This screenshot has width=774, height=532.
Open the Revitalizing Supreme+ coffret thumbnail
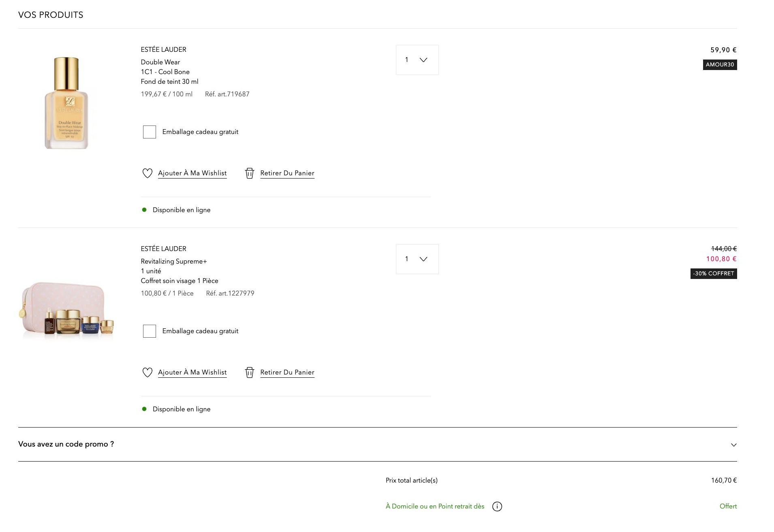66,309
